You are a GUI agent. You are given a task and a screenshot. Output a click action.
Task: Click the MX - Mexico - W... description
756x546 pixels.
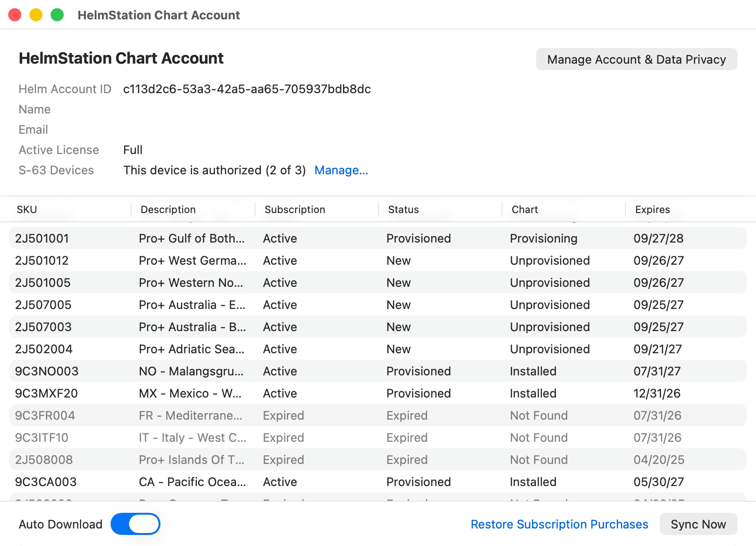(190, 393)
